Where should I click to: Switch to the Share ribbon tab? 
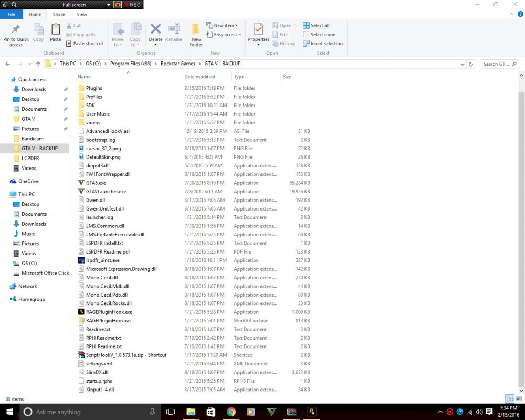[x=59, y=14]
